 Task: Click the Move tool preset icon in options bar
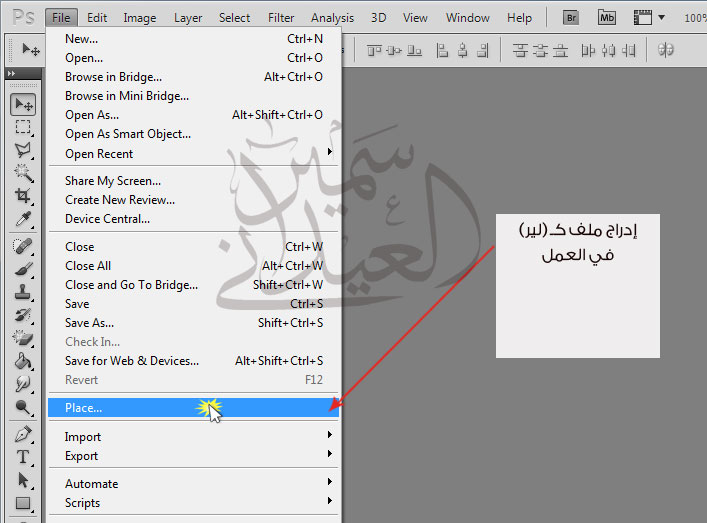(x=31, y=50)
